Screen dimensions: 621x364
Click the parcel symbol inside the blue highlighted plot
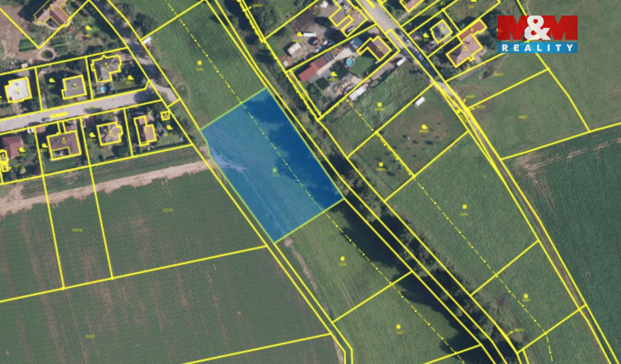point(275,170)
